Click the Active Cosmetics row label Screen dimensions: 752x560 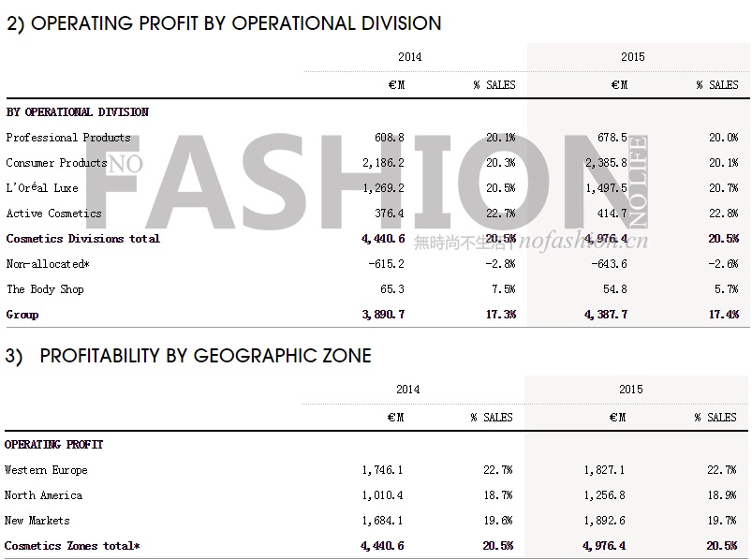point(53,214)
